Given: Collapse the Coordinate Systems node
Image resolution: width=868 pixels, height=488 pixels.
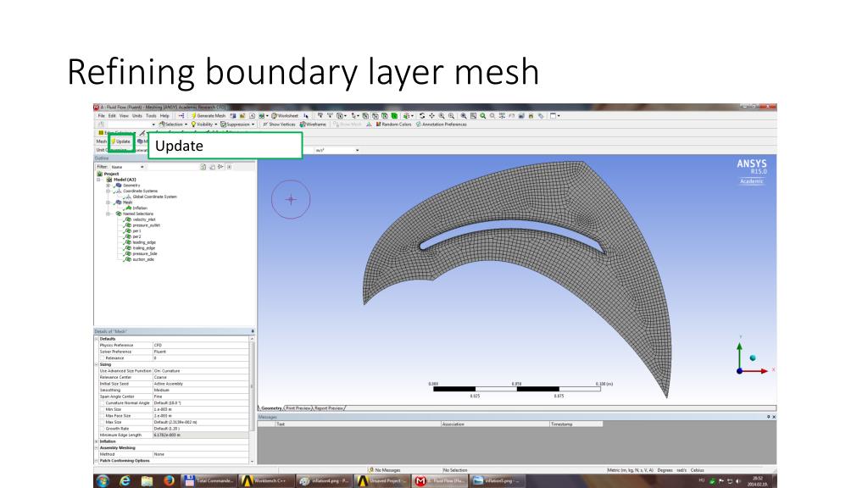Looking at the screenshot, I should pos(108,191).
